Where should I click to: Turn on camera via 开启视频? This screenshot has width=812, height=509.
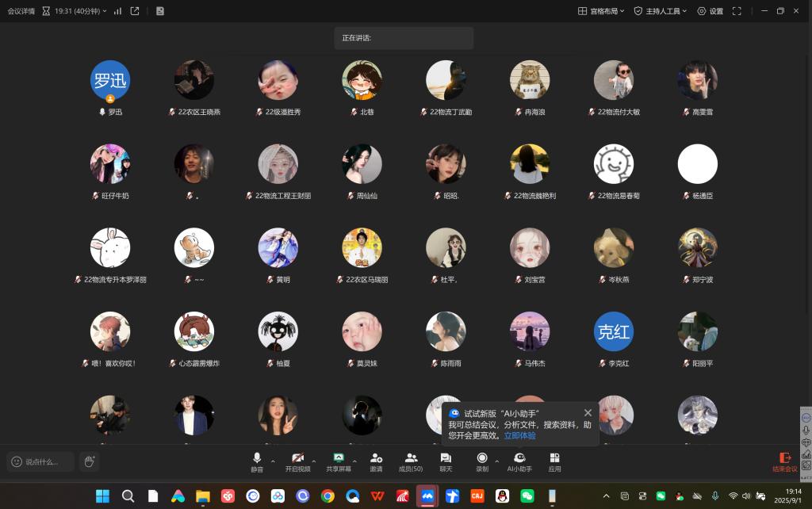pos(297,461)
